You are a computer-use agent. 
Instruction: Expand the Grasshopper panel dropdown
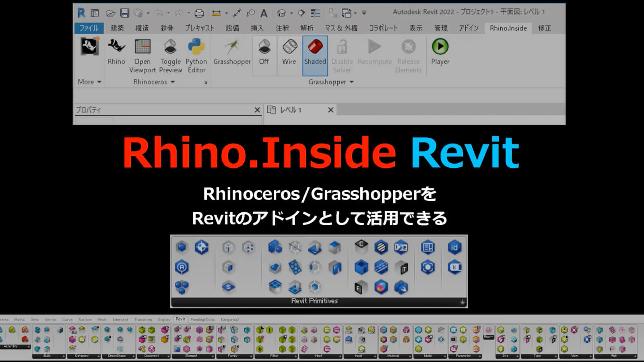click(331, 82)
